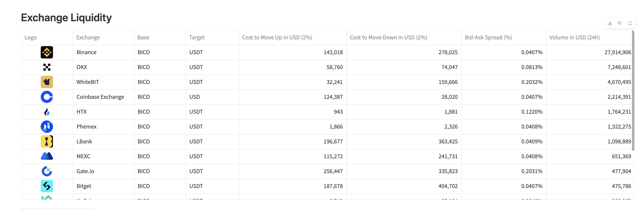Click the Exchange column header
The height and width of the screenshot is (212, 644).
(x=88, y=38)
